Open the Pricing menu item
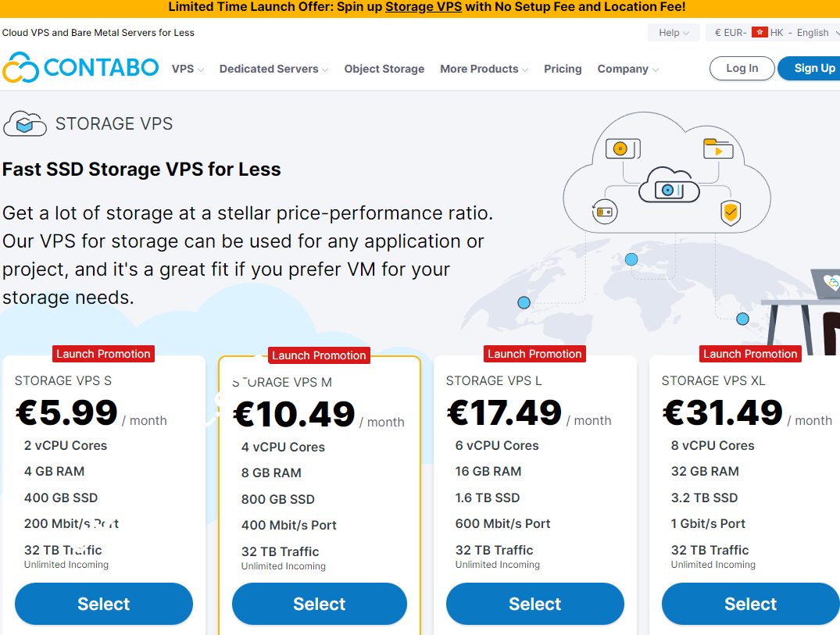The height and width of the screenshot is (635, 840). pos(563,69)
